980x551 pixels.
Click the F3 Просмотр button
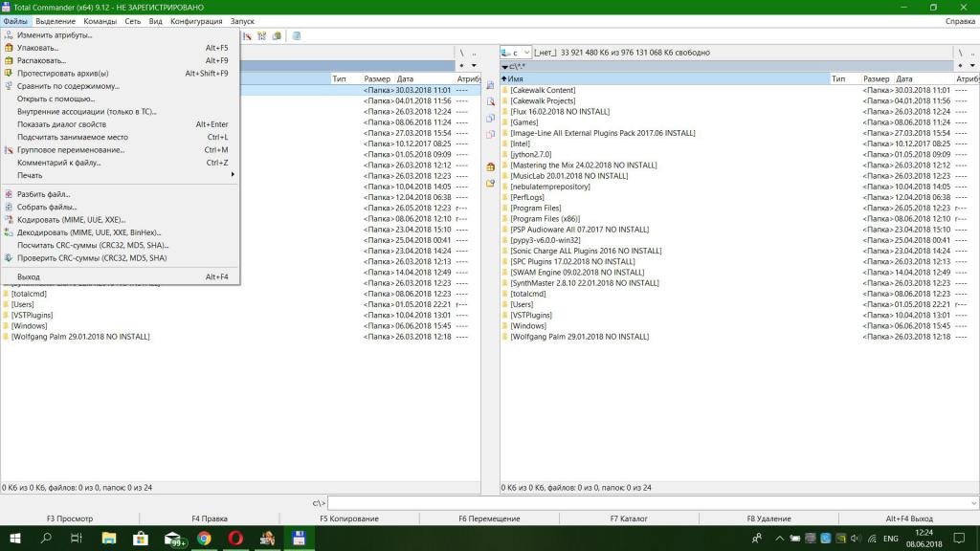(70, 518)
